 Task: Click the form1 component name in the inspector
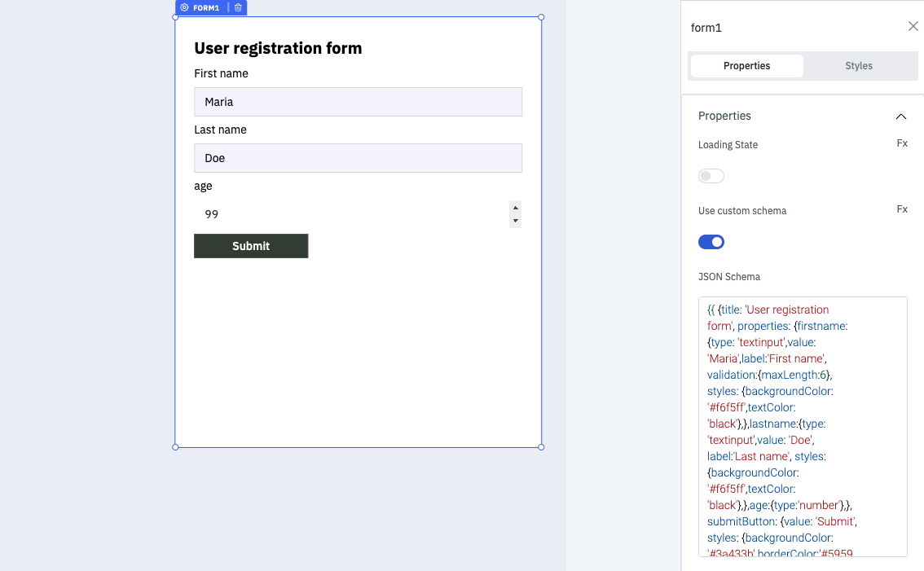[x=706, y=28]
